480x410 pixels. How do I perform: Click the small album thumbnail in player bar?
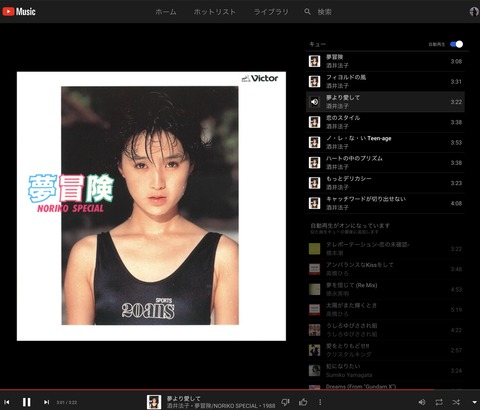tap(154, 402)
